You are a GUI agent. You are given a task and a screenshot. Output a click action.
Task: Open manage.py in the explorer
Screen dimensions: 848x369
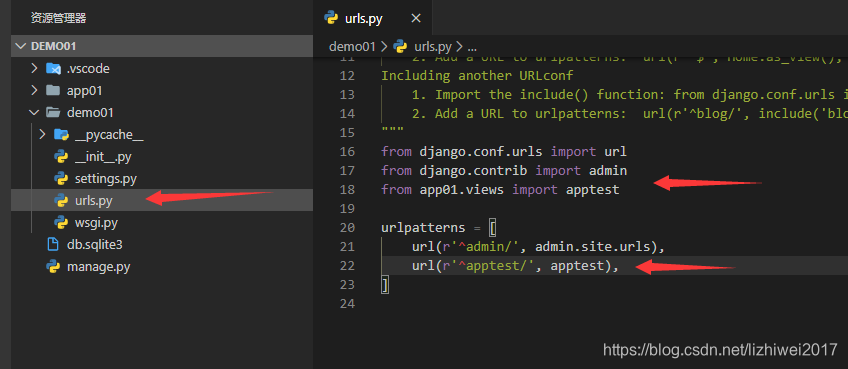(98, 267)
